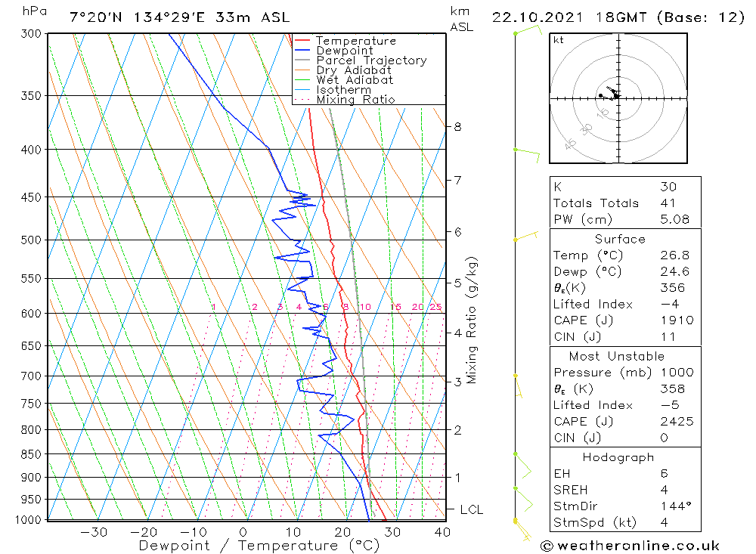The height and width of the screenshot is (554, 756).
Task: Click the red Temperature legend line
Action: 302,40
